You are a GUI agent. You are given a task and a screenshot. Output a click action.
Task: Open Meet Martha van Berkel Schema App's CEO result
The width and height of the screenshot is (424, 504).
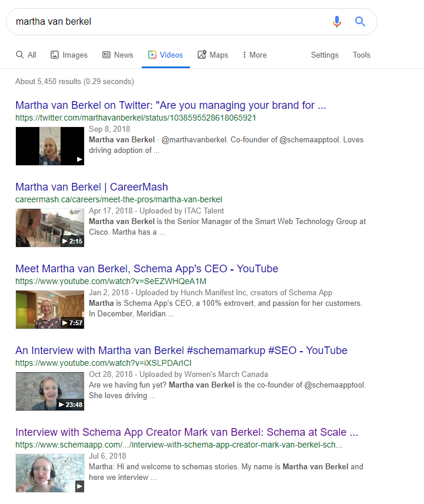coord(146,269)
